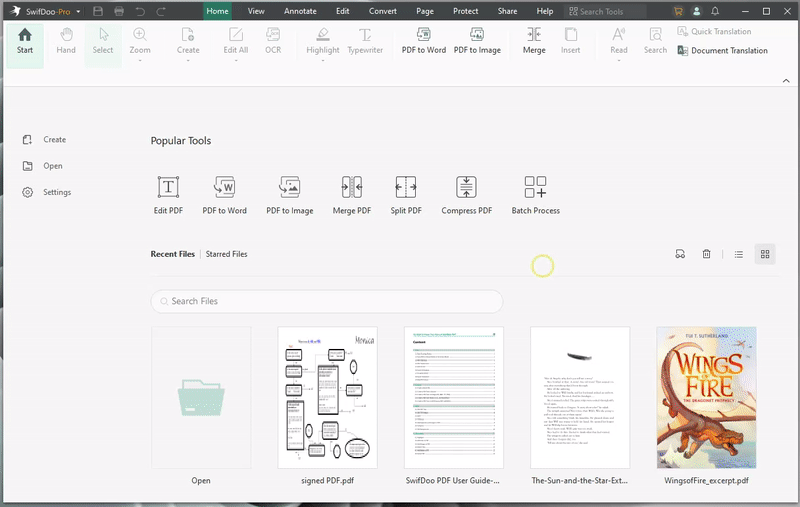Switch to the Home tab

[x=217, y=11]
